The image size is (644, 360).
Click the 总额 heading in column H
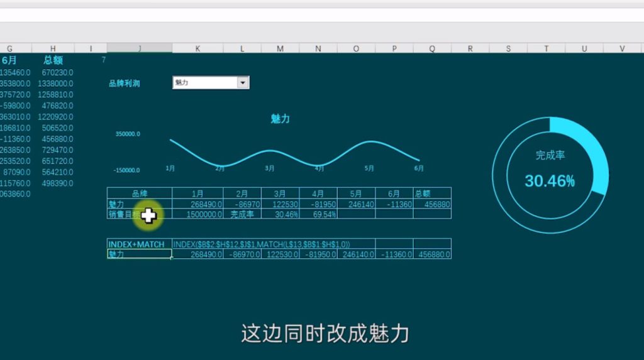53,60
